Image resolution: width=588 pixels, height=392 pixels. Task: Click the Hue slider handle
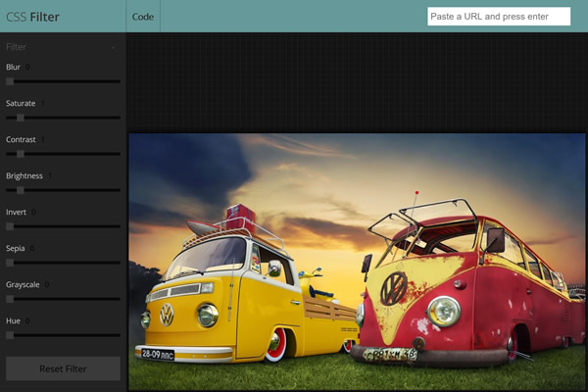(x=10, y=335)
